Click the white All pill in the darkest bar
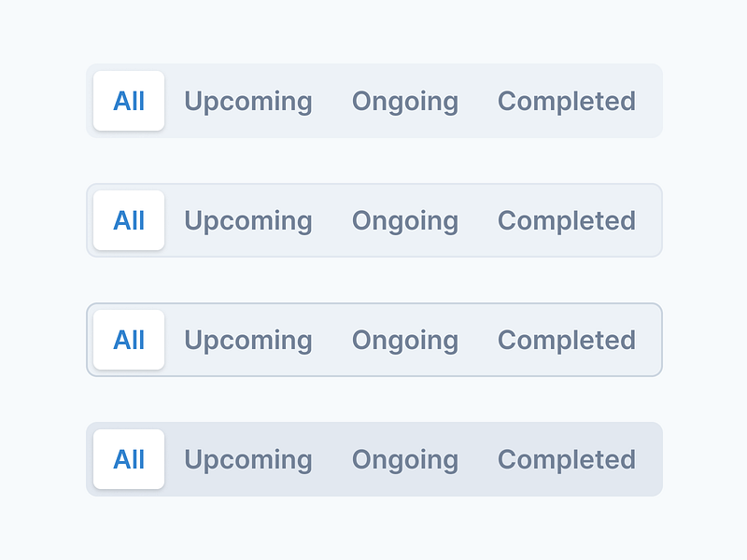Image resolution: width=747 pixels, height=560 pixels. (129, 459)
